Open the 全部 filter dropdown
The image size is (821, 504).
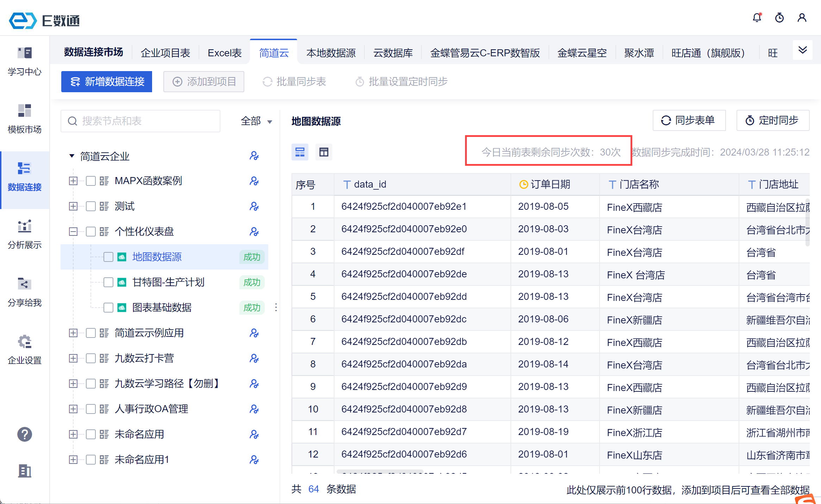[256, 121]
